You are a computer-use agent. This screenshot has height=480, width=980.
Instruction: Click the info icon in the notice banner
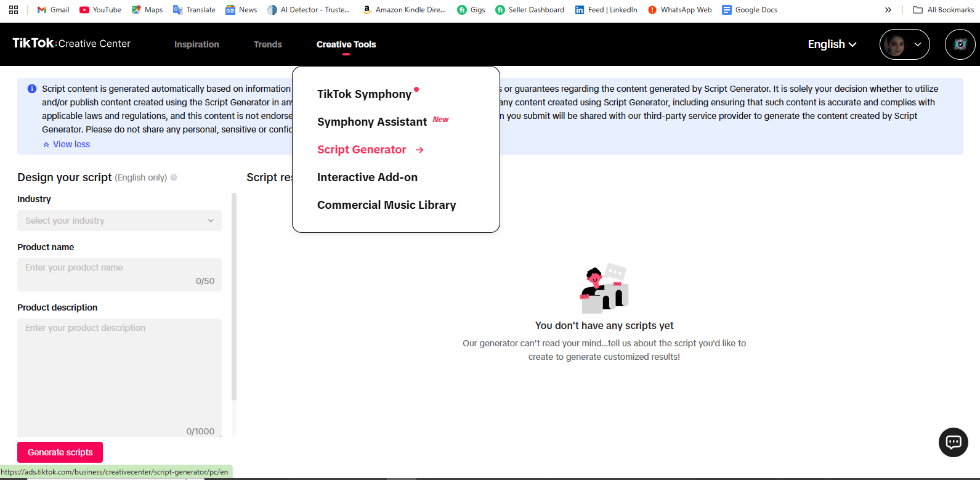[32, 89]
